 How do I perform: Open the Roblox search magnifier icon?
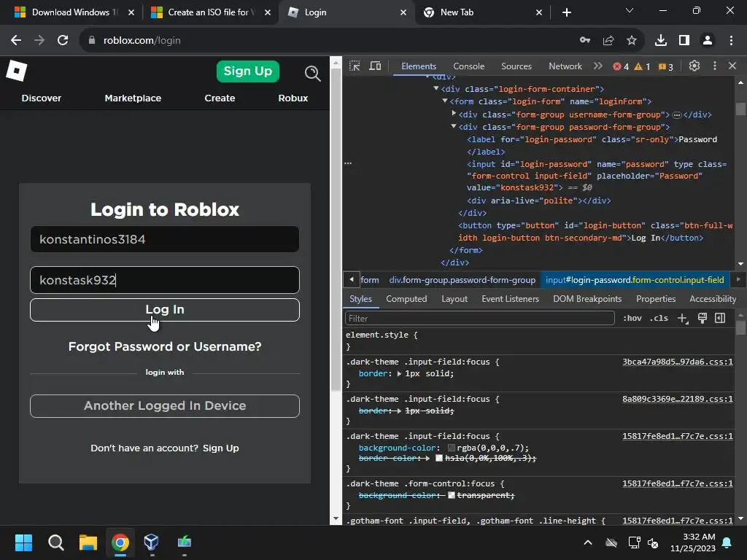(312, 74)
